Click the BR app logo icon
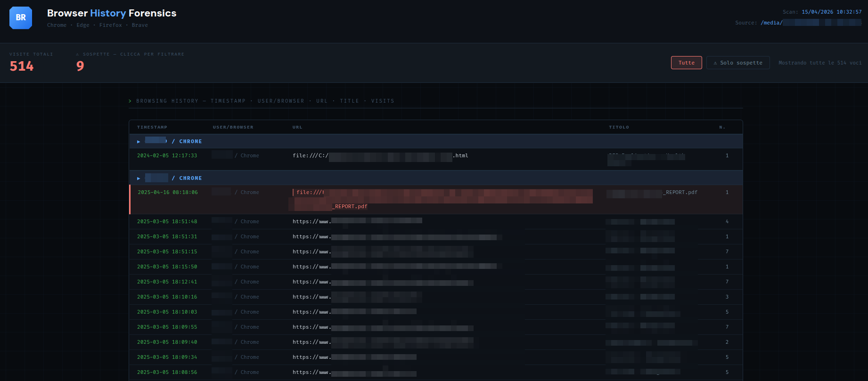This screenshot has height=381, width=868. [x=21, y=18]
